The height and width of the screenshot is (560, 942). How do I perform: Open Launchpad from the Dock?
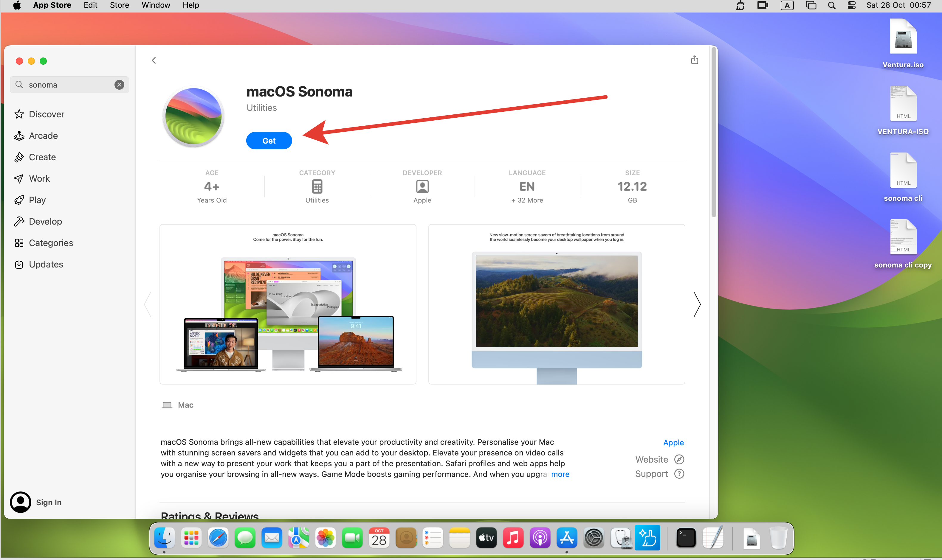[x=191, y=538]
